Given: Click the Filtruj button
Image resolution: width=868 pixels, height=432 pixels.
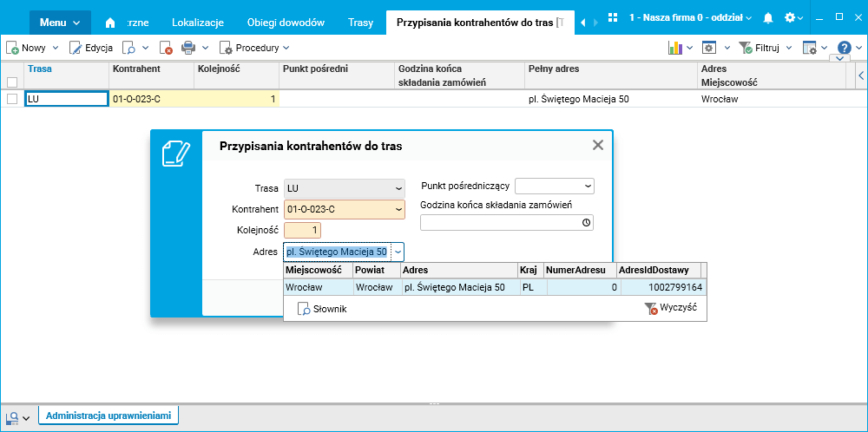Looking at the screenshot, I should (759, 48).
